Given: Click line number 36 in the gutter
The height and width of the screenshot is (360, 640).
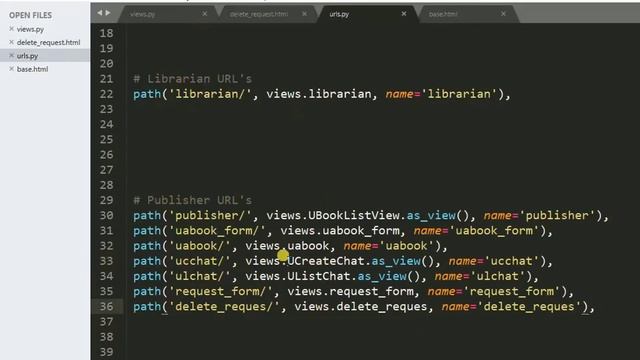Looking at the screenshot, I should point(107,307).
